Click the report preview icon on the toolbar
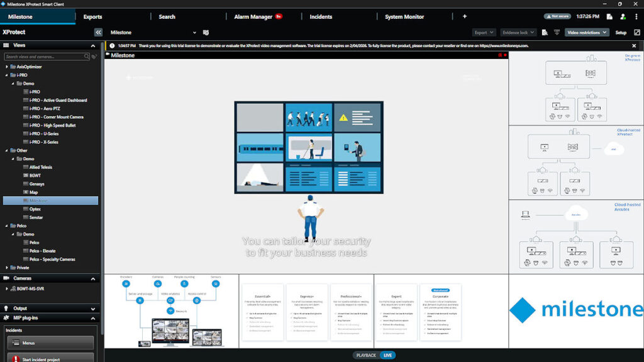Screen dimensions: 644x362 coord(545,32)
